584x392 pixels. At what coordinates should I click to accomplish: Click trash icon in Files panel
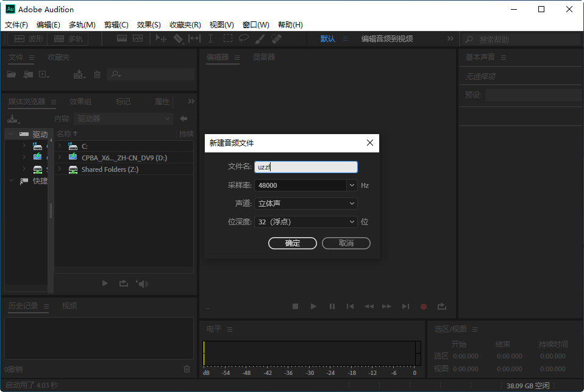[x=97, y=74]
